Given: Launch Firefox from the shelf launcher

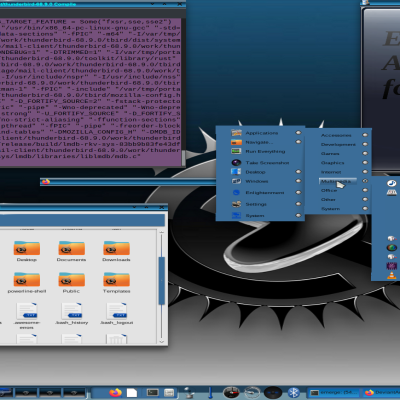Looking at the screenshot, I should [x=115, y=392].
